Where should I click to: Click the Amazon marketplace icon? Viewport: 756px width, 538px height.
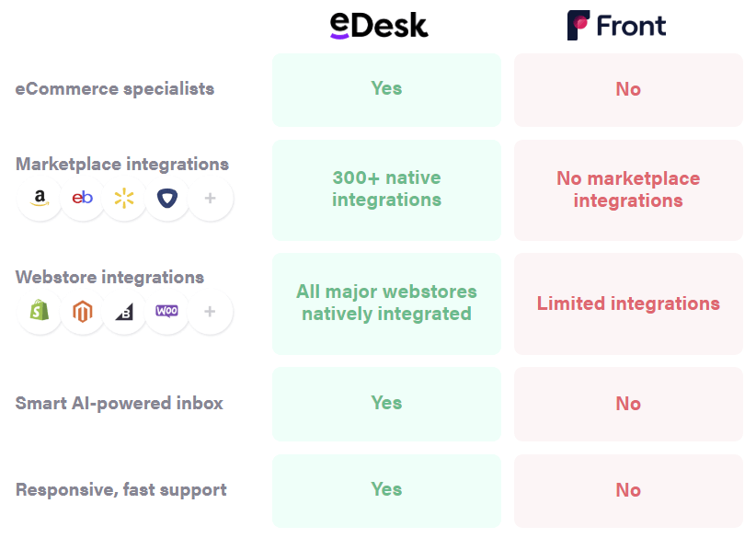click(x=40, y=198)
